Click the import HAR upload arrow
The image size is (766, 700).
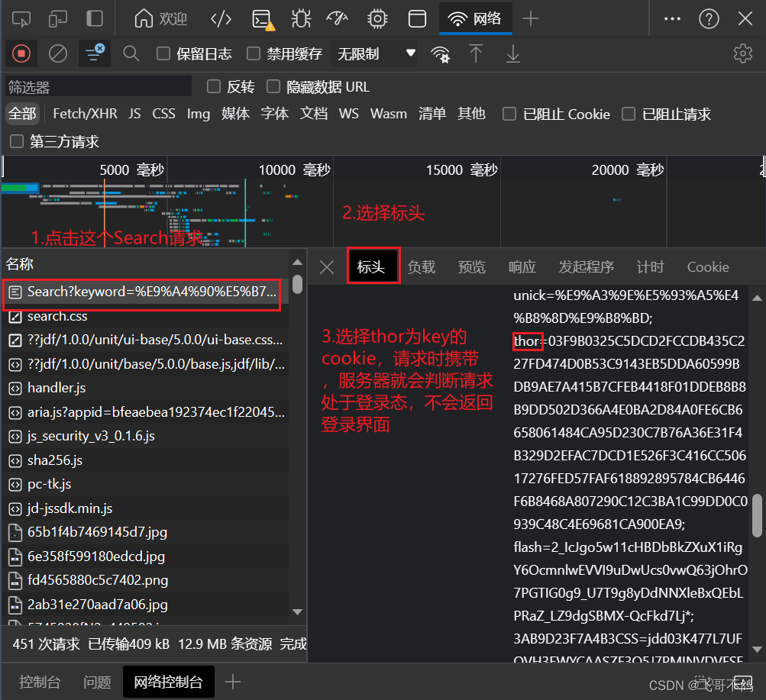pos(476,53)
